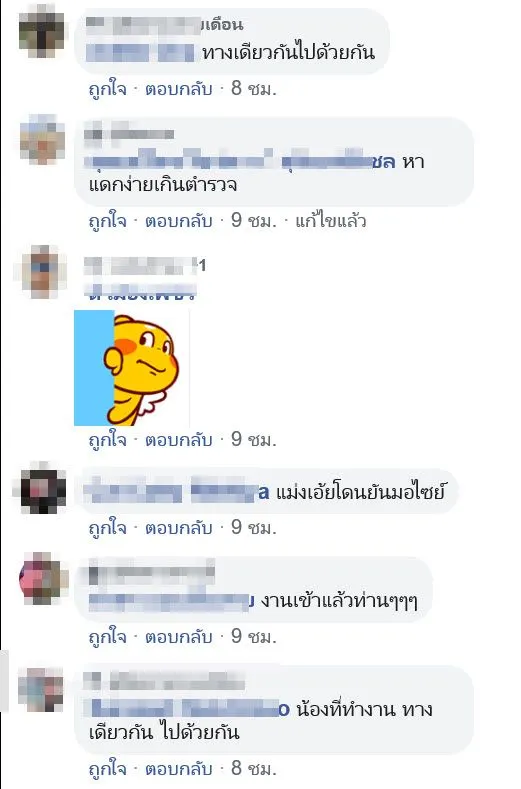Reply to the comment 'แม่งเอ้ยโดนยันมอไซย์'

tap(179, 528)
